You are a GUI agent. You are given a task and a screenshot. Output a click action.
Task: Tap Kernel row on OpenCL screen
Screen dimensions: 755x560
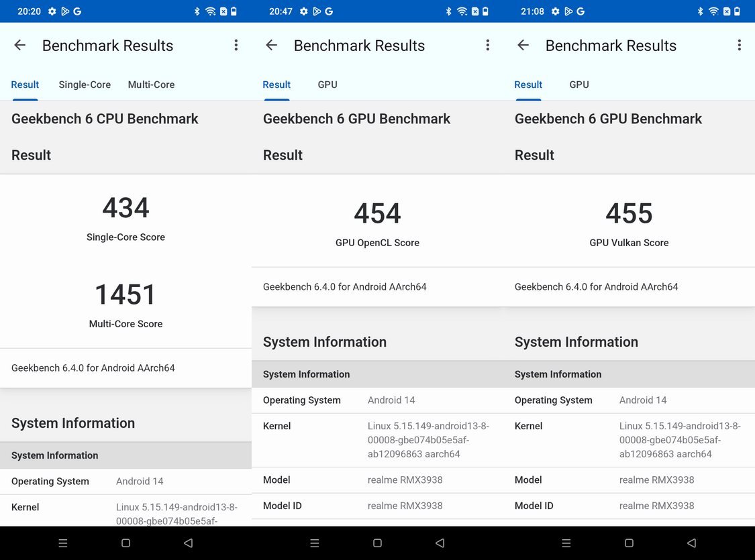pyautogui.click(x=377, y=440)
